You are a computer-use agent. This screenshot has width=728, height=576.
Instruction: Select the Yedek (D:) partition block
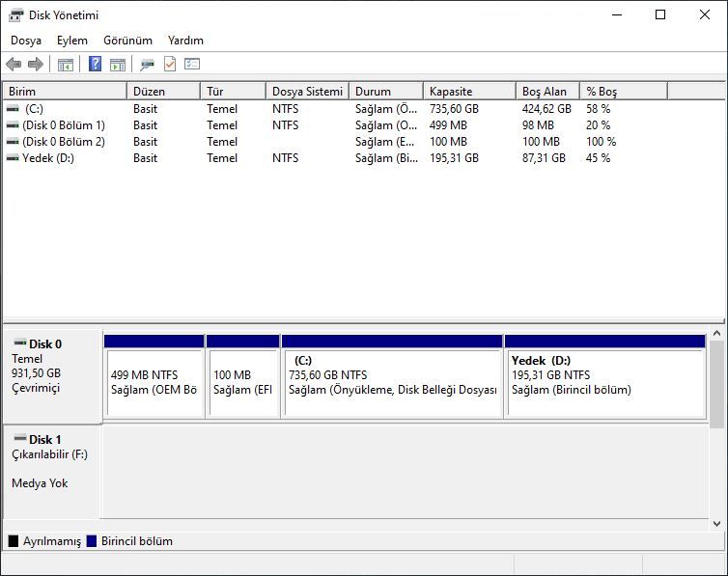(x=605, y=376)
